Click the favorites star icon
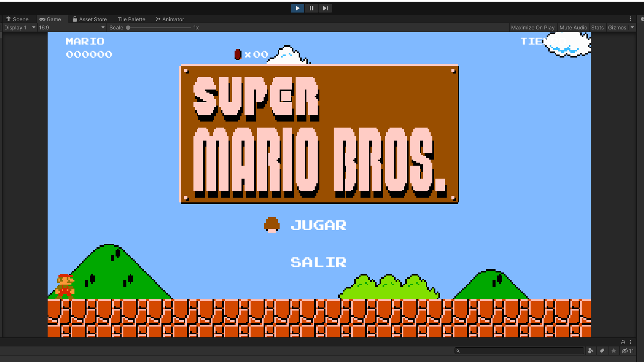 coord(613,351)
